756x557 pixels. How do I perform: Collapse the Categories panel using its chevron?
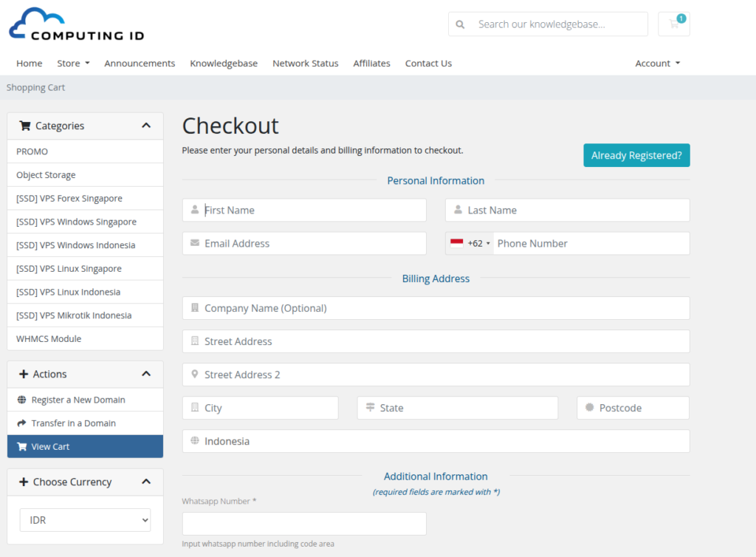point(146,126)
